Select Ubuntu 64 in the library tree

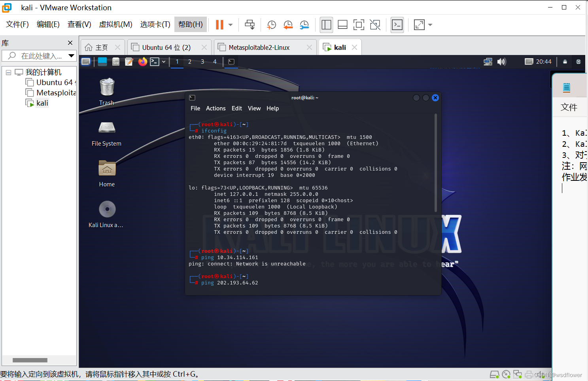pos(50,82)
